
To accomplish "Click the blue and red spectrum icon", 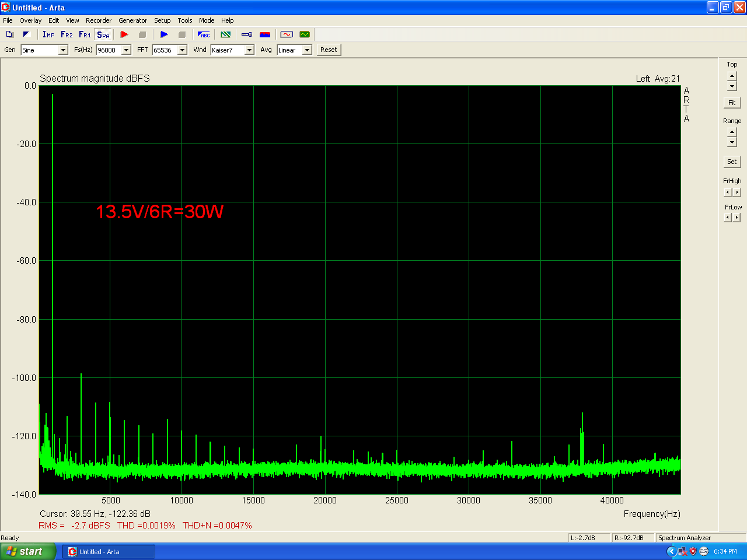I will 265,34.
